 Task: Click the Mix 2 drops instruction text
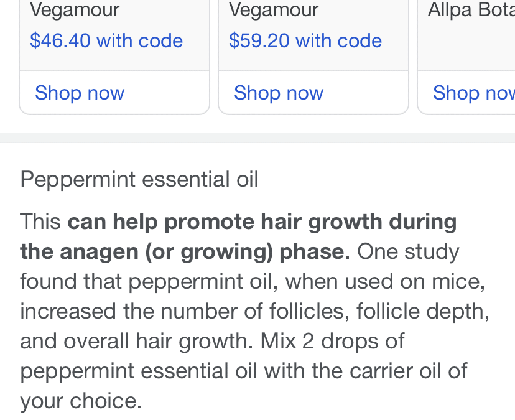click(332, 341)
